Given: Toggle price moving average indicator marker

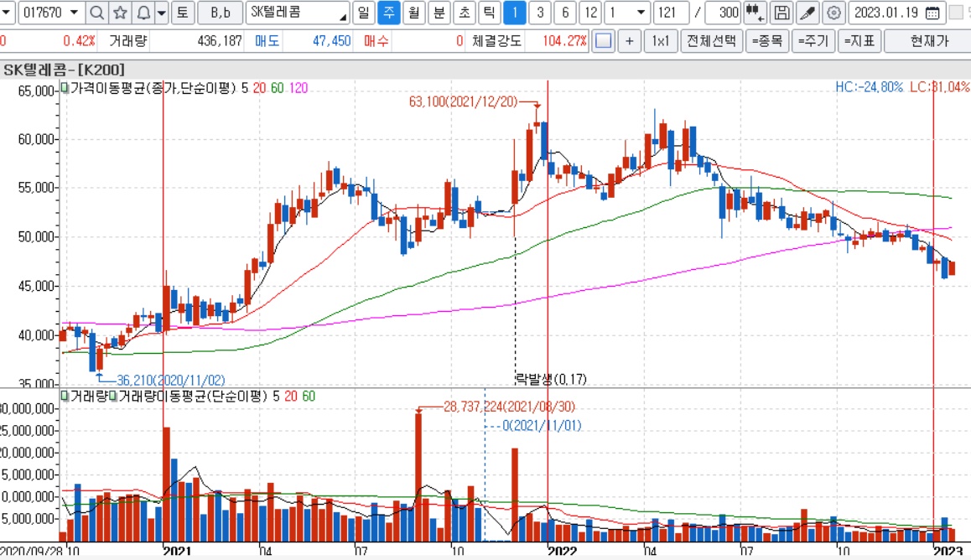Looking at the screenshot, I should coord(65,88).
